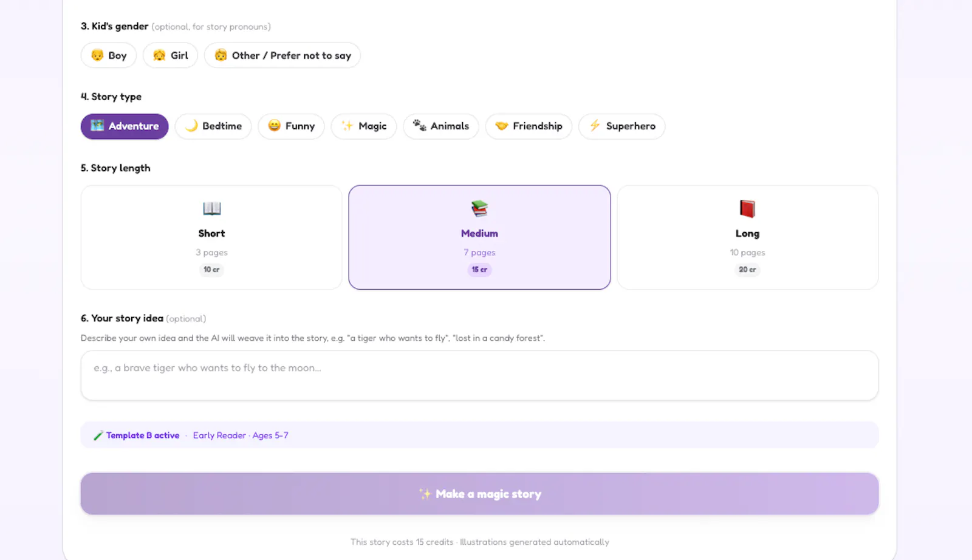Click the 15 cr credit badge
The height and width of the screenshot is (560, 972).
click(479, 270)
